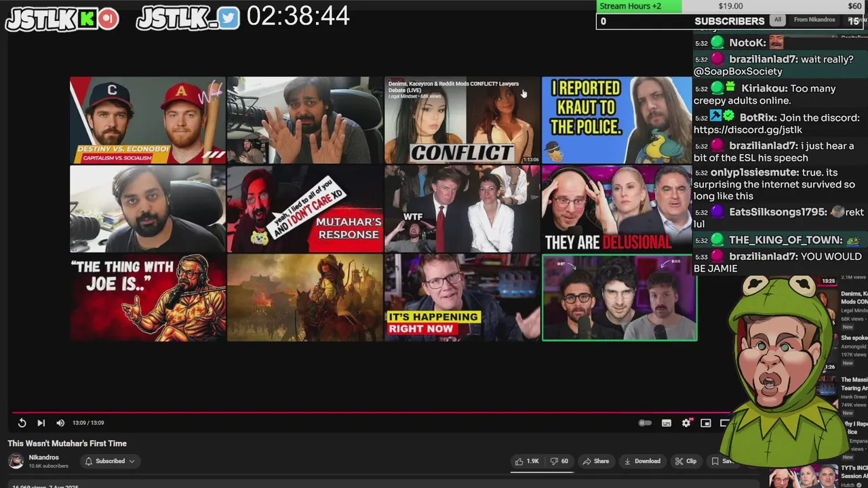This screenshot has height=488, width=868.
Task: Open It's Happening Right Now video thumbnail
Action: click(x=462, y=298)
